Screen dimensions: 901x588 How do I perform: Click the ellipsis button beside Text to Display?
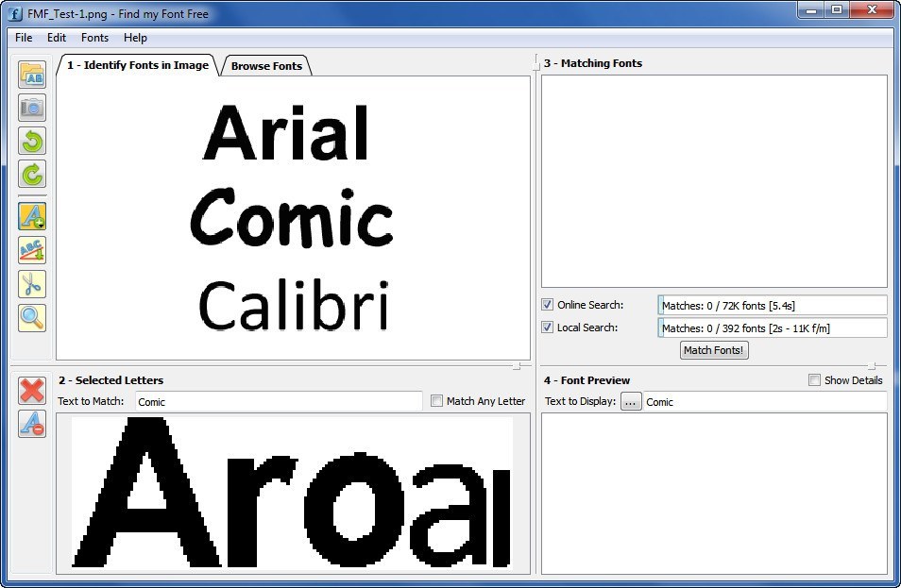coord(631,402)
